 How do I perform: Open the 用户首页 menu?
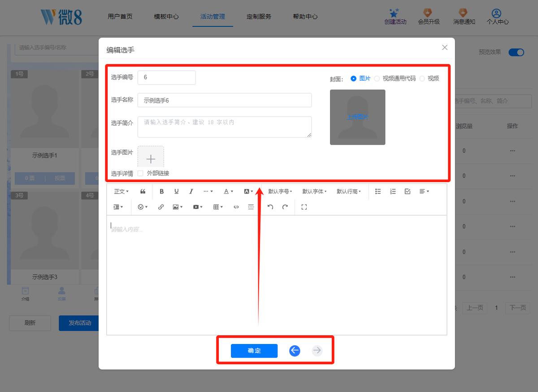coord(120,17)
